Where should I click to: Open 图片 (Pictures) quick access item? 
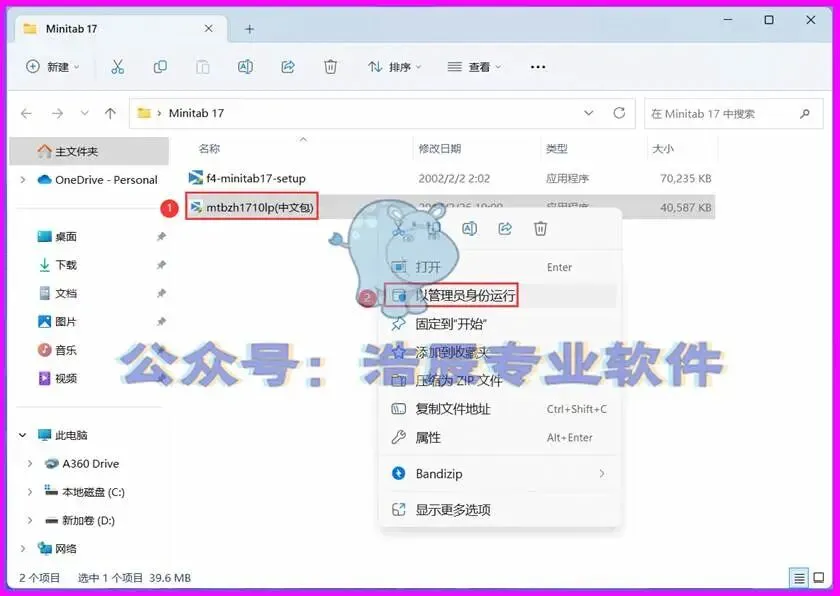point(57,322)
